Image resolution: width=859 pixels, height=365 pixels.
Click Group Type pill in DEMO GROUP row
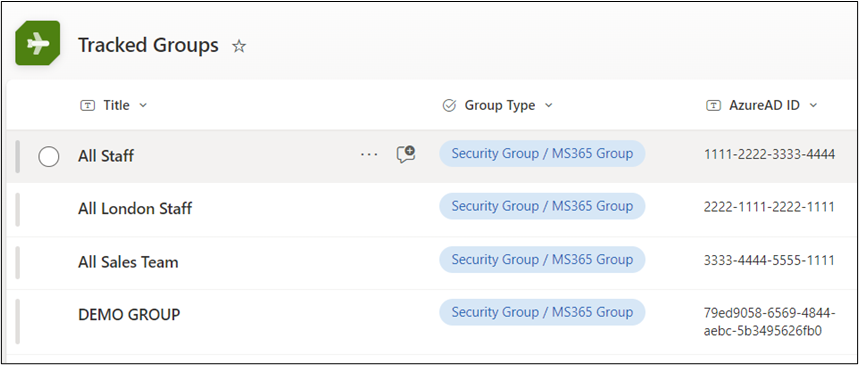[542, 312]
